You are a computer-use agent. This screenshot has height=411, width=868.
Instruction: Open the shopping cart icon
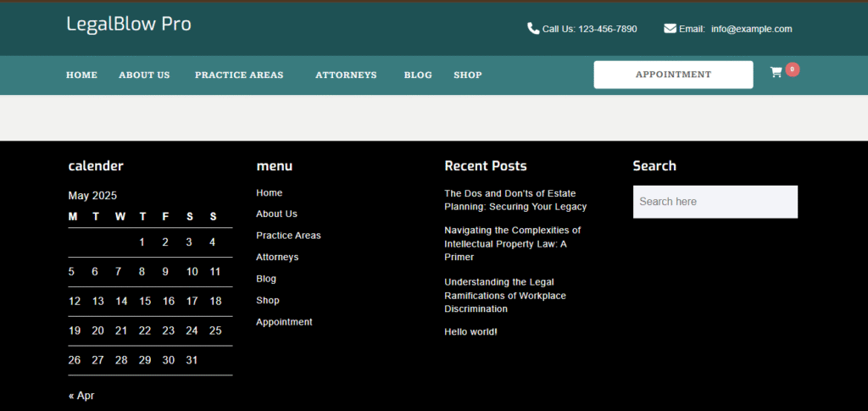pos(776,73)
